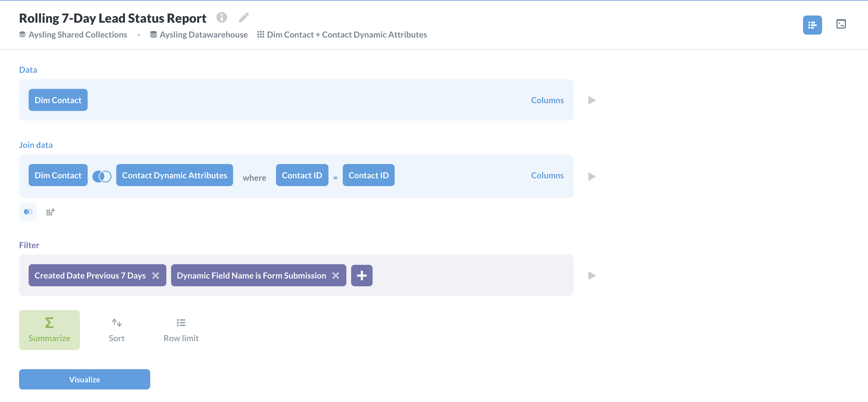Image resolution: width=868 pixels, height=402 pixels.
Task: Click the Visualize button
Action: coord(84,379)
